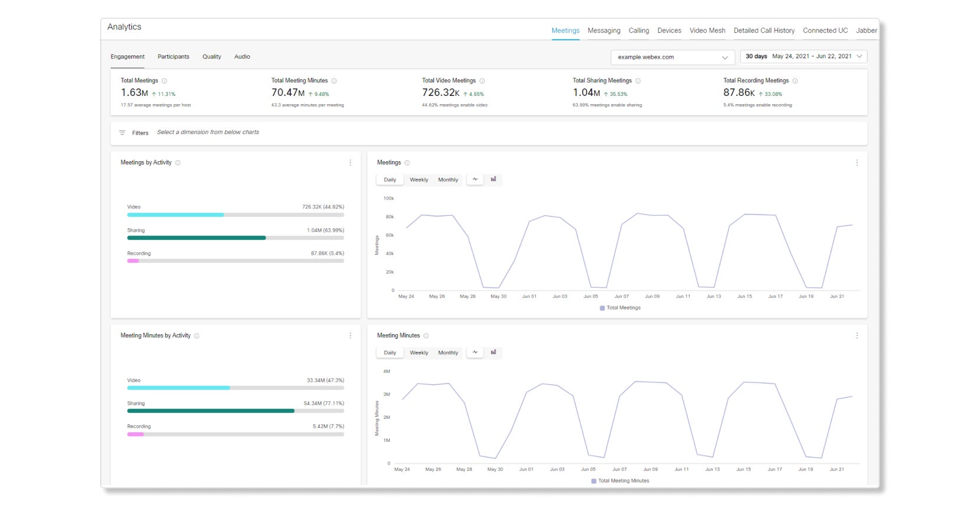
Task: Select the Audio sub-tab
Action: 242,57
